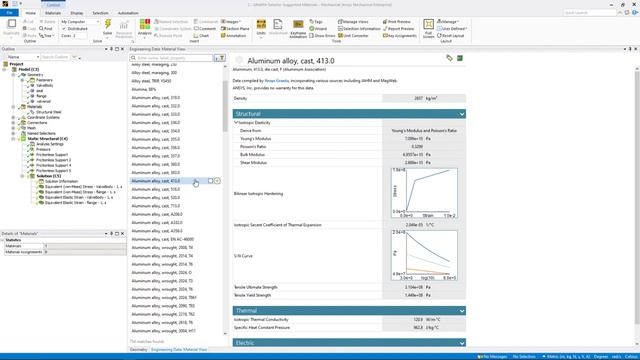Select Solution Information in tree
The image size is (640, 360).
(x=61, y=181)
